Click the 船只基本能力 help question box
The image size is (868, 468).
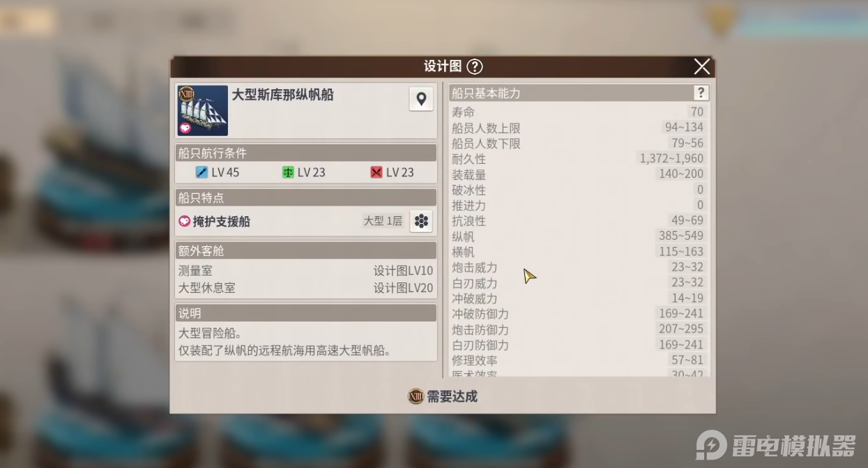701,93
